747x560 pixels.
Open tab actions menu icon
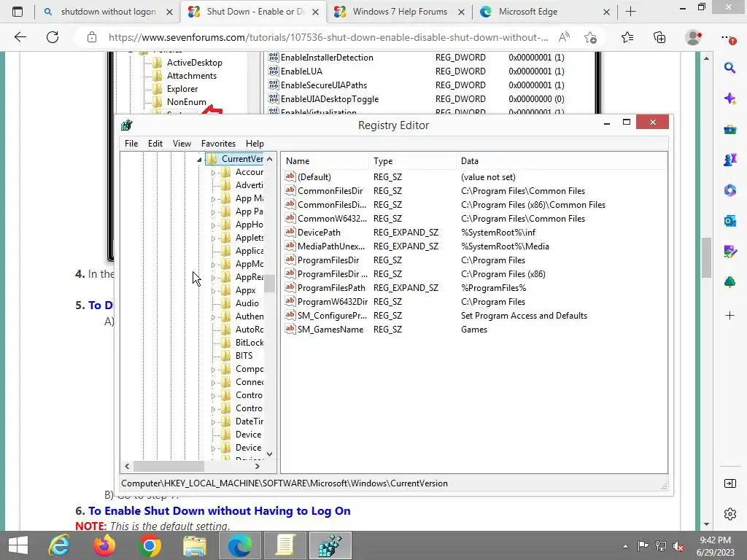point(18,12)
